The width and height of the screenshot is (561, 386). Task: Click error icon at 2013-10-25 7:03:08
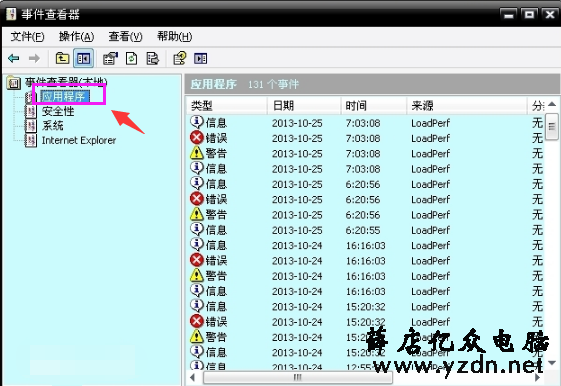197,137
